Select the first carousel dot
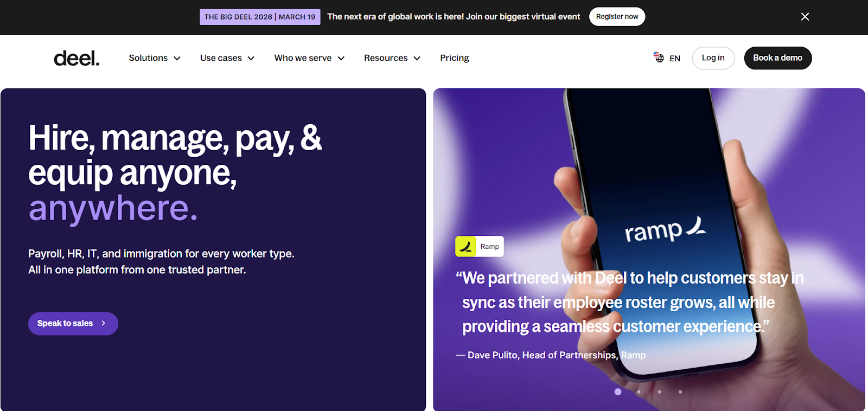This screenshot has width=868, height=411. 618,391
